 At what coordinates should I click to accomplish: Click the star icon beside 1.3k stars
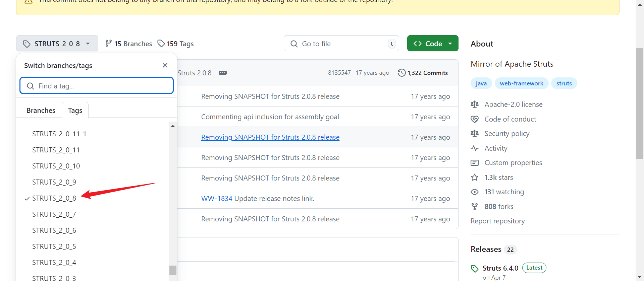click(475, 178)
